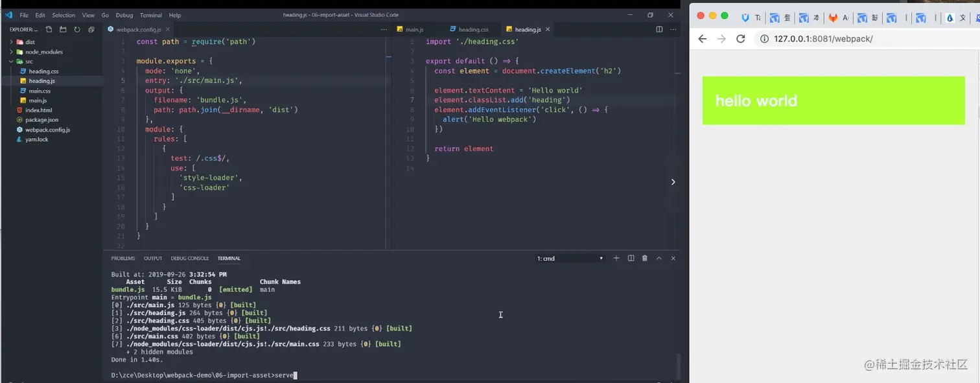Close the terminal panel
Image resolution: width=980 pixels, height=383 pixels.
point(673,258)
